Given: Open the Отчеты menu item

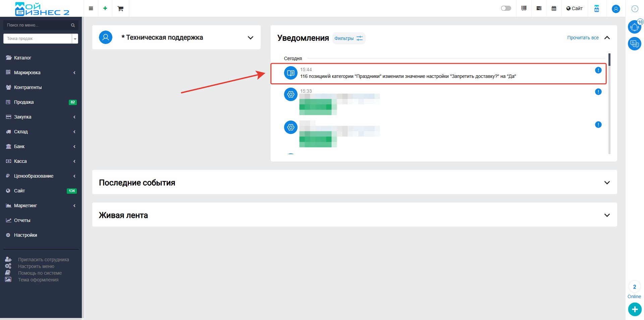Looking at the screenshot, I should (x=22, y=220).
